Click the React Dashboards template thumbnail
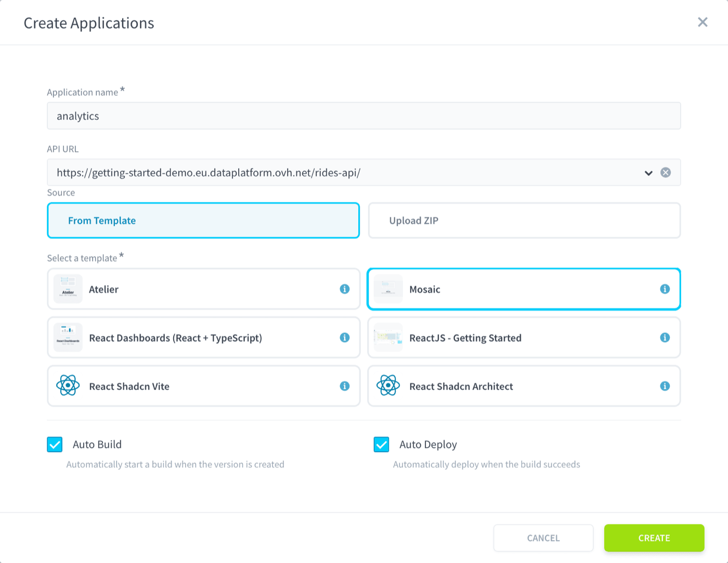 point(68,338)
